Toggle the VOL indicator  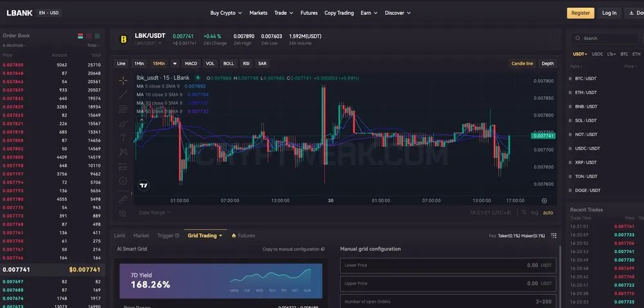210,64
